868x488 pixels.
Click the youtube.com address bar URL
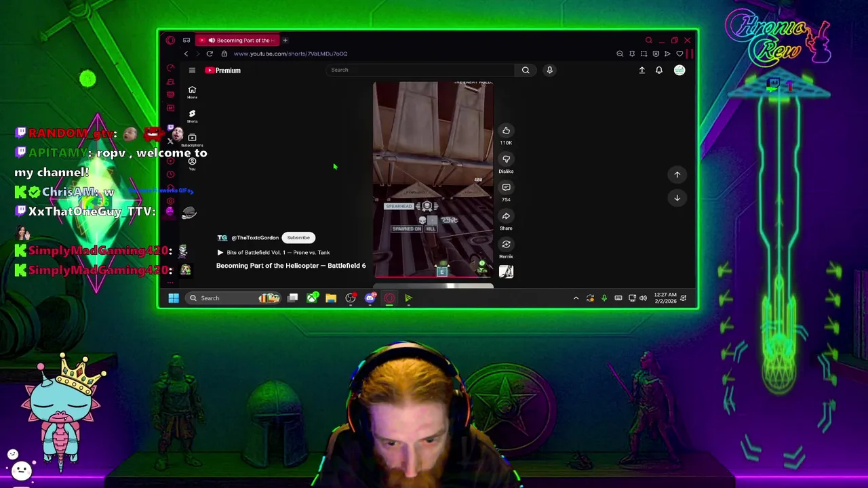[x=290, y=54]
